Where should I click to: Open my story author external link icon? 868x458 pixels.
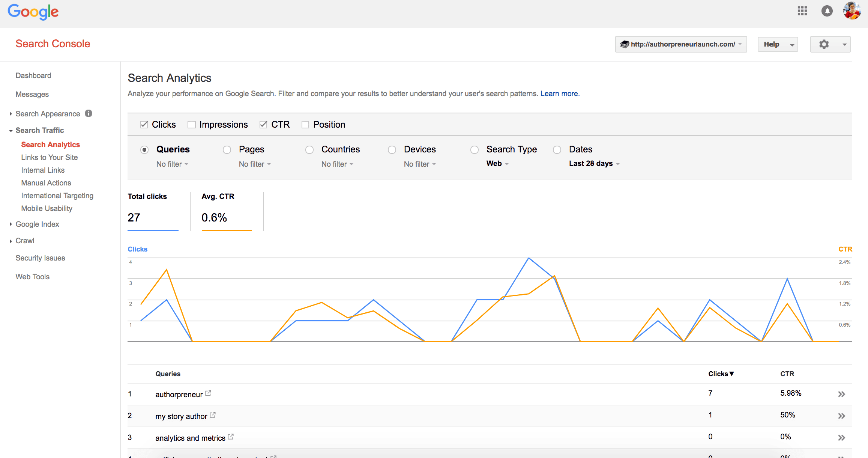click(x=213, y=415)
